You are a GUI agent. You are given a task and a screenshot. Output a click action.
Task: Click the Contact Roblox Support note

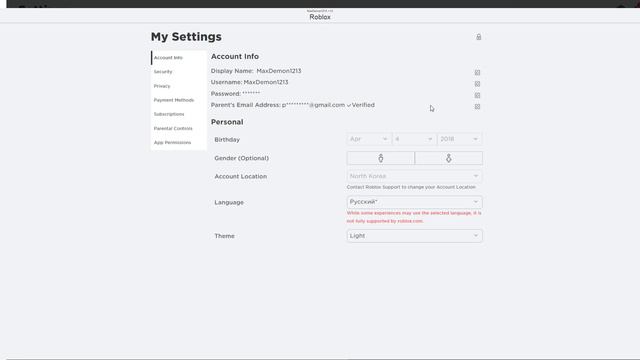[411, 187]
